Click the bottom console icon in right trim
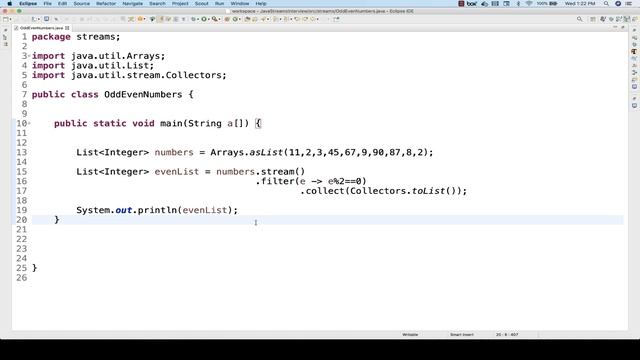 (634, 106)
